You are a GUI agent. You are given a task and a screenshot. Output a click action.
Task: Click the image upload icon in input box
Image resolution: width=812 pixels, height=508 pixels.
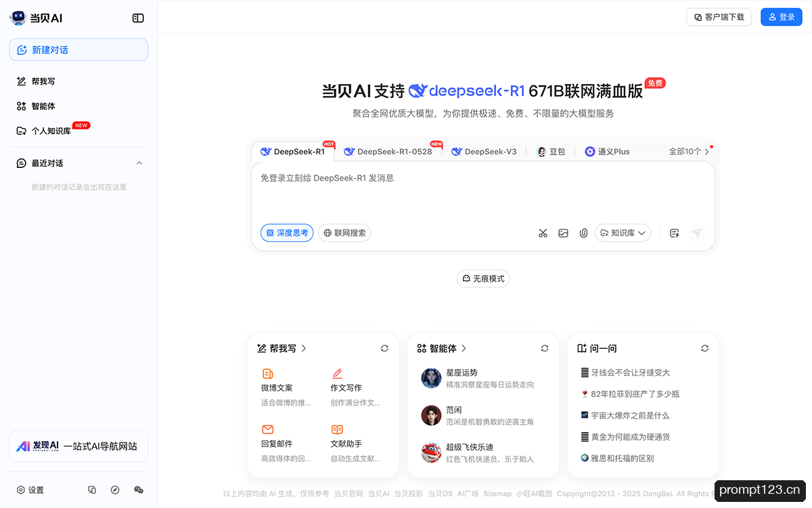(563, 233)
